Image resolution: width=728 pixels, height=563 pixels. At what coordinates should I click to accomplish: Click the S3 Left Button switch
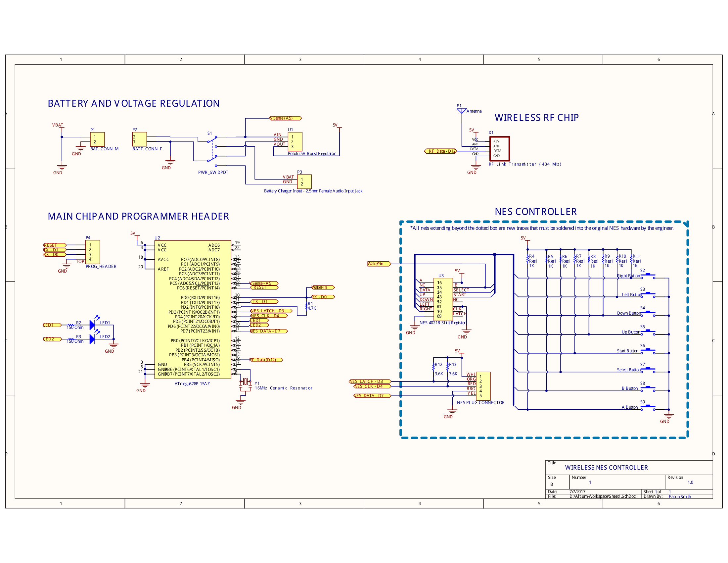pos(648,294)
